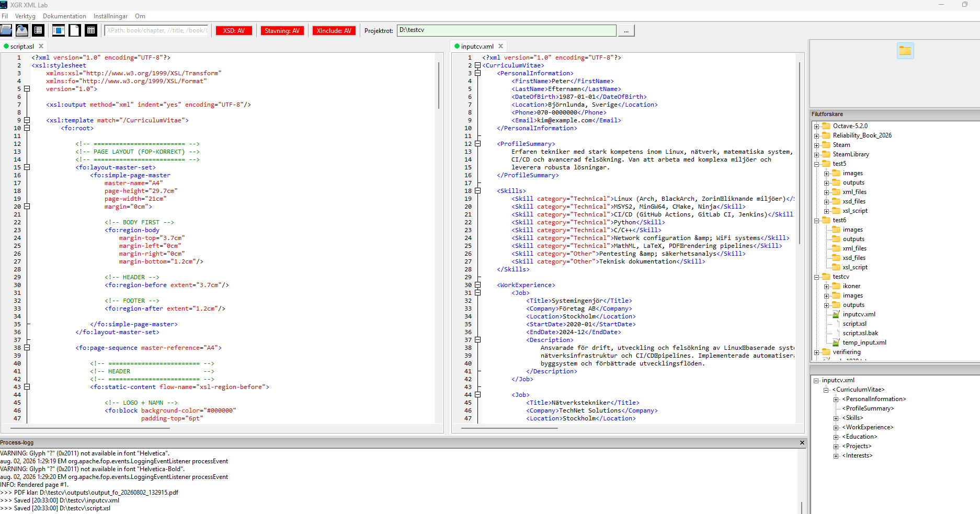Expand the Steam tree node
This screenshot has width=980, height=514.
pos(816,145)
